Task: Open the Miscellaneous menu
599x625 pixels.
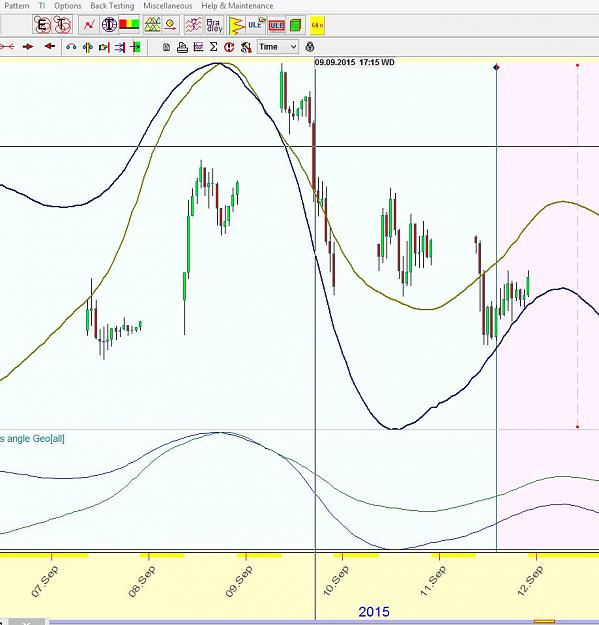Action: [167, 6]
